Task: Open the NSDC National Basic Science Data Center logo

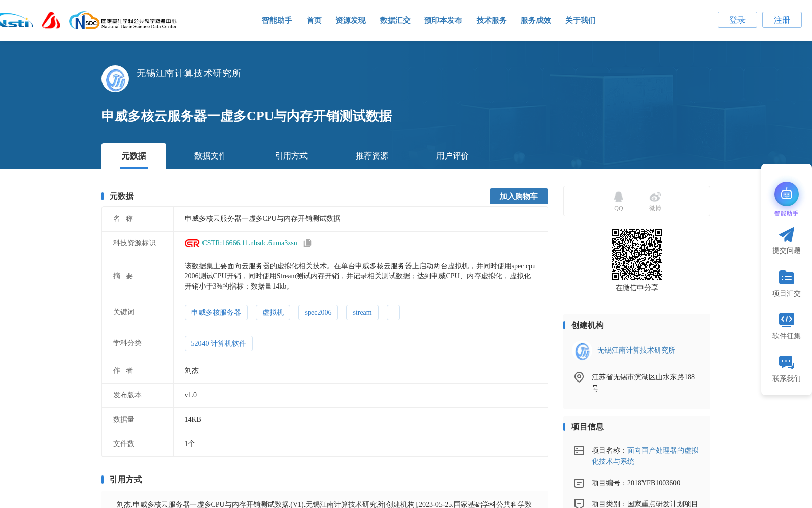Action: coord(123,21)
